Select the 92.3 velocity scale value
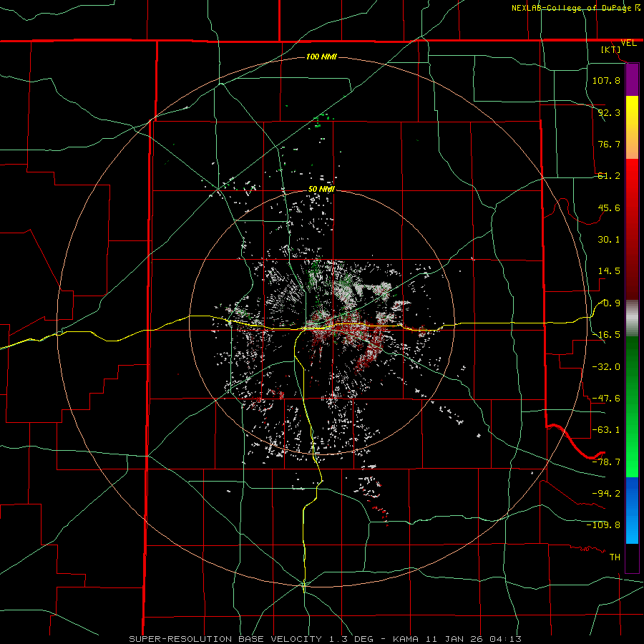644x644 pixels. point(609,112)
